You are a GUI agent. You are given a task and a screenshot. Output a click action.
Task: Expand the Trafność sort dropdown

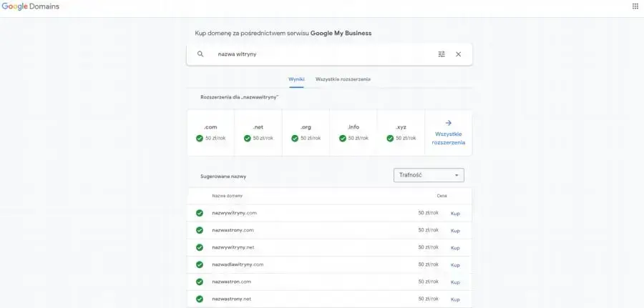click(429, 175)
